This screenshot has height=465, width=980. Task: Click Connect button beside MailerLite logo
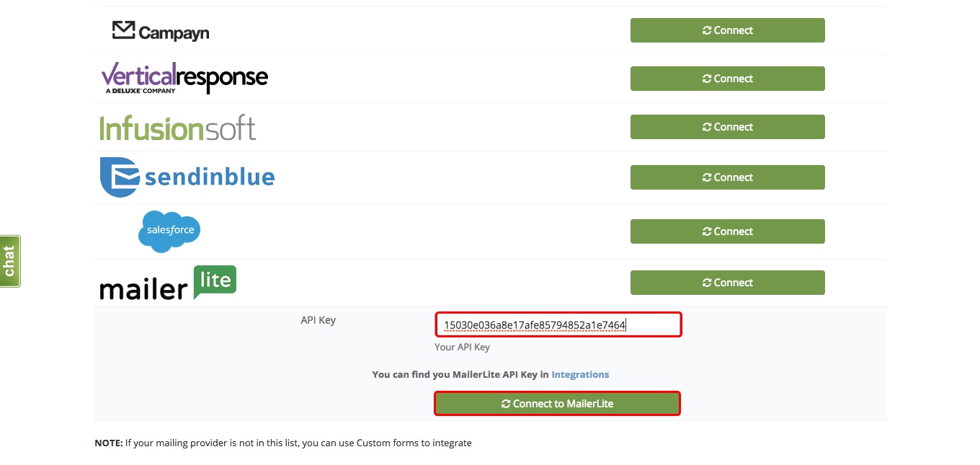coord(728,283)
